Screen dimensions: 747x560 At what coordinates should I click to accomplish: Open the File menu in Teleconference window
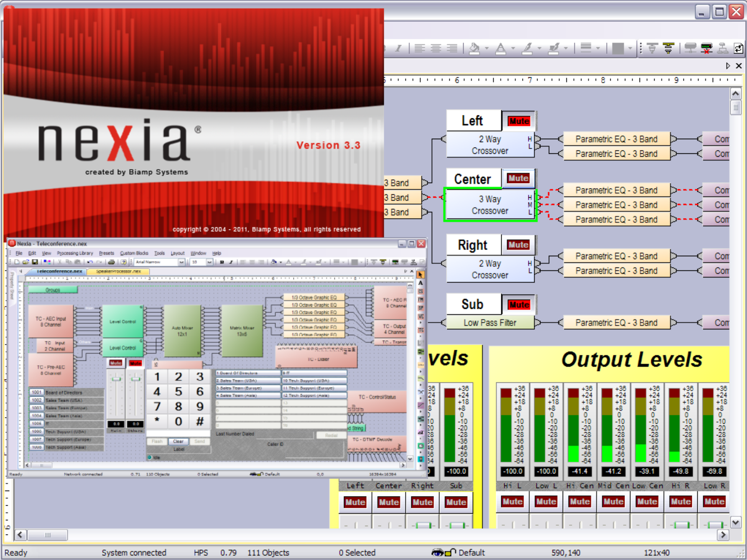coord(19,253)
